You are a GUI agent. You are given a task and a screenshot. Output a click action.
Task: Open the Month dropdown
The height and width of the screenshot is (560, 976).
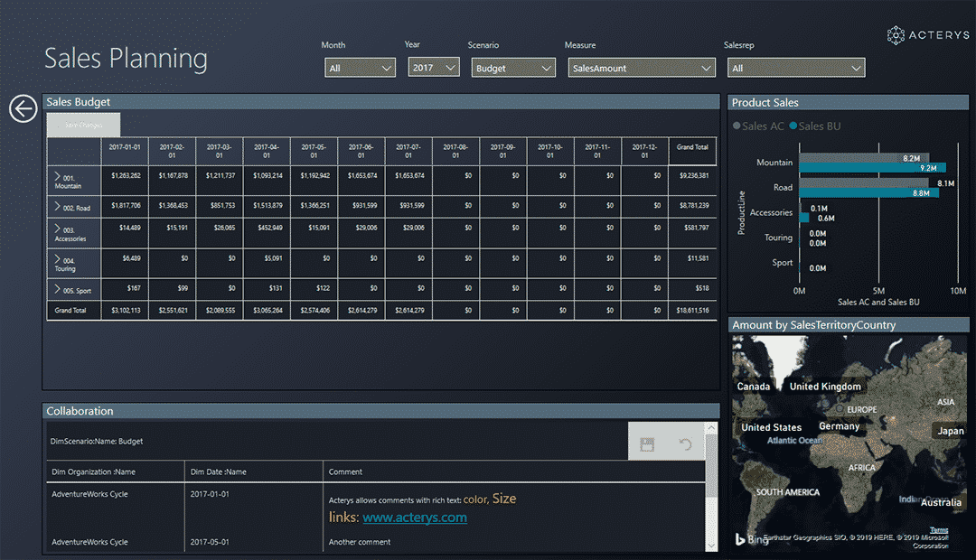tap(361, 68)
